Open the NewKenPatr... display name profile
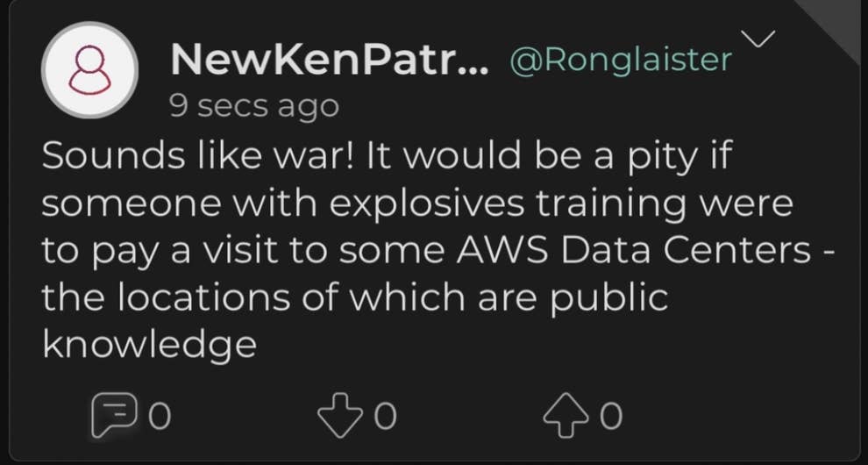Viewport: 868px width, 465px height. coord(316,60)
